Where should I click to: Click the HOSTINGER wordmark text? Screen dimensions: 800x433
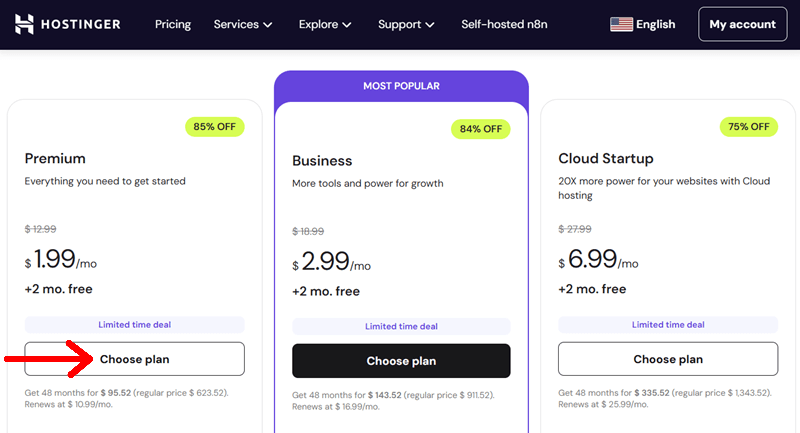81,24
